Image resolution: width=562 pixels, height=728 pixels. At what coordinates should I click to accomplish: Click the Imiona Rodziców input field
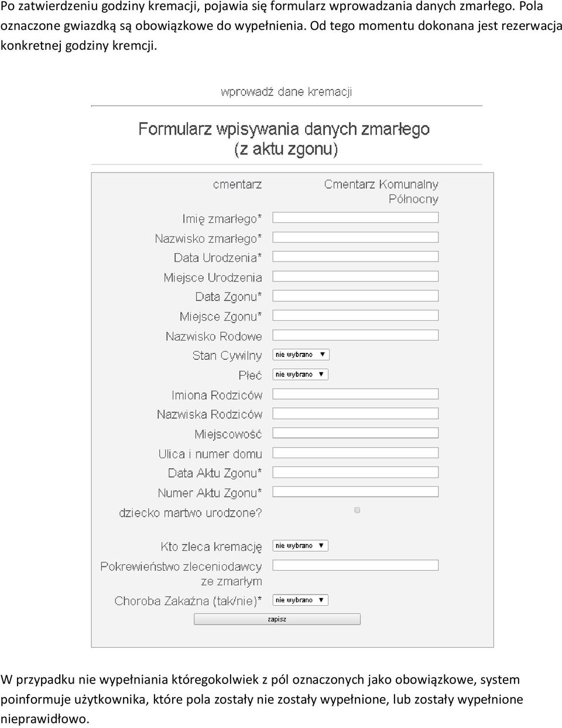tap(355, 394)
